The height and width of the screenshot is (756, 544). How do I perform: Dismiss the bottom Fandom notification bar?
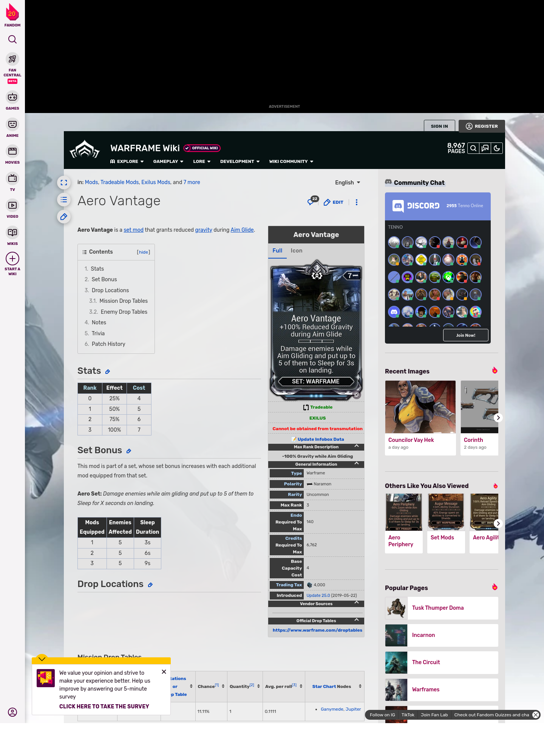point(536,715)
